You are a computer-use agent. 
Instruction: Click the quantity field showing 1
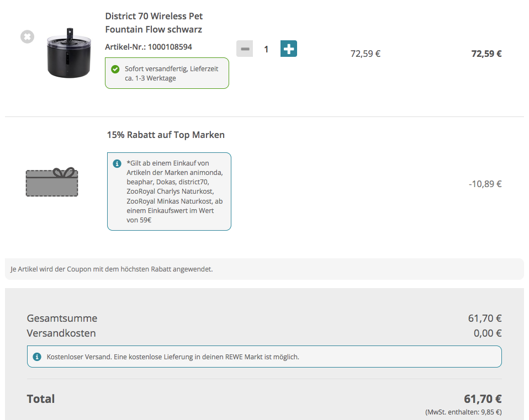coord(266,49)
